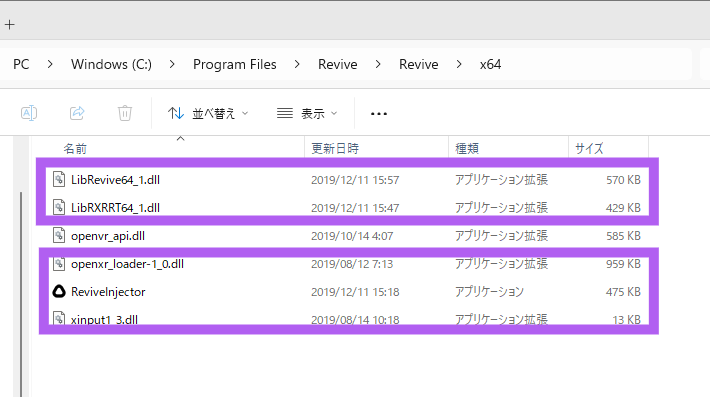This screenshot has width=710, height=397.
Task: Expand the chevron after Windows (C:)
Action: [x=172, y=64]
